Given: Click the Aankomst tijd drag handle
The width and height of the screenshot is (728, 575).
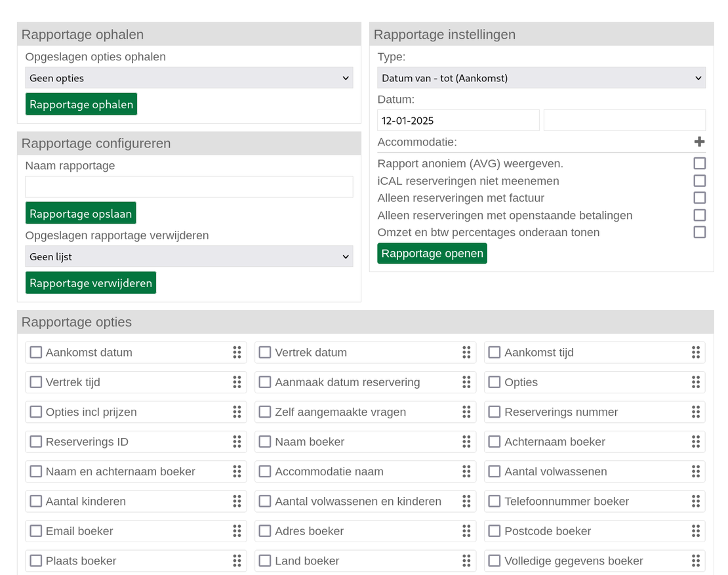Looking at the screenshot, I should [x=695, y=352].
